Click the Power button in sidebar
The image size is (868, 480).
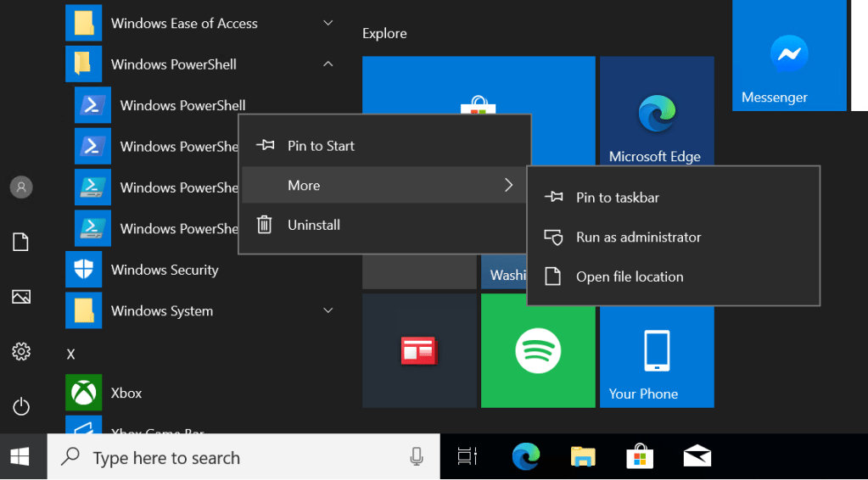(21, 406)
